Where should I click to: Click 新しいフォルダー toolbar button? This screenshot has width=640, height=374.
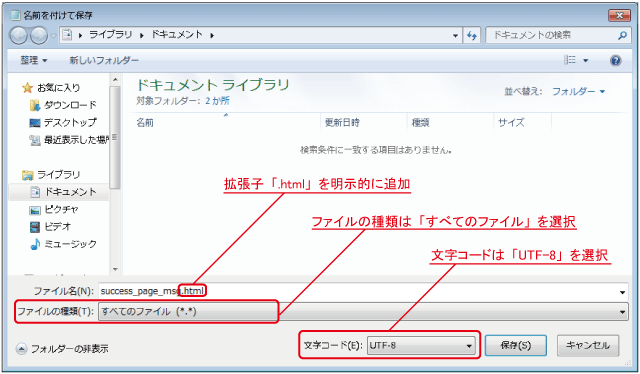(104, 60)
